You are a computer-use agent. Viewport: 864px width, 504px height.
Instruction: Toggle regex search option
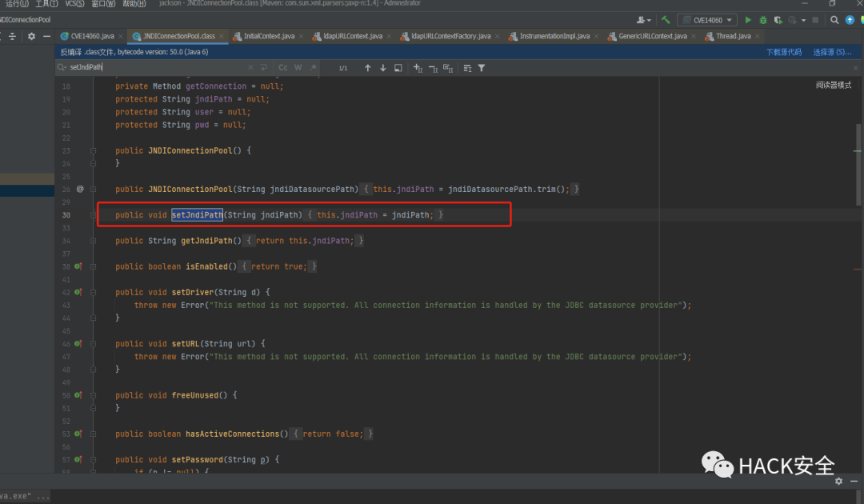(x=313, y=67)
